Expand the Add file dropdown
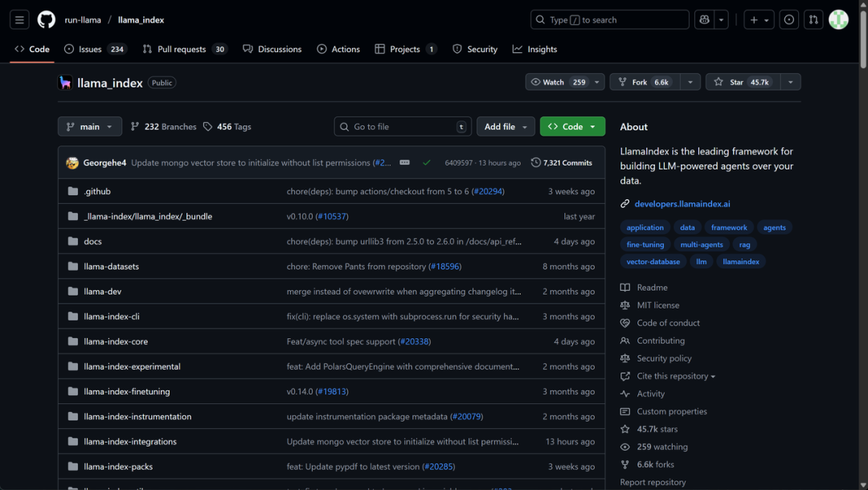Viewport: 868px width, 490px height. pos(506,127)
